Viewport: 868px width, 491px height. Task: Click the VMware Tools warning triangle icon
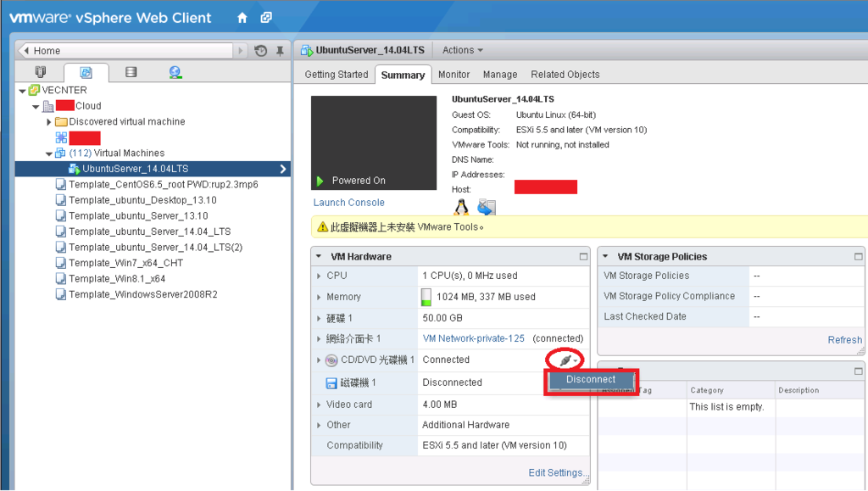click(x=322, y=227)
